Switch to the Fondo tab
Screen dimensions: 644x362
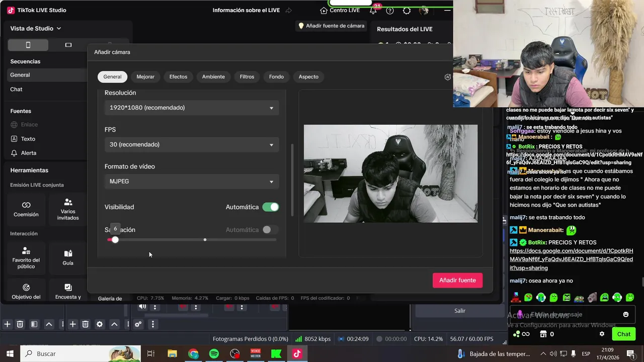[x=276, y=77]
